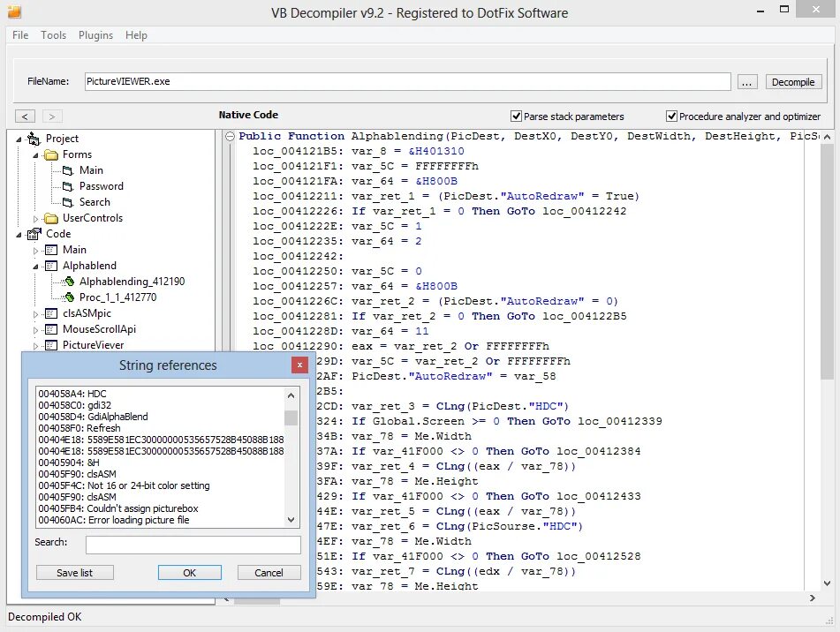The width and height of the screenshot is (840, 632).
Task: Click the Alphablending_412190 procedure icon
Action: click(x=69, y=282)
